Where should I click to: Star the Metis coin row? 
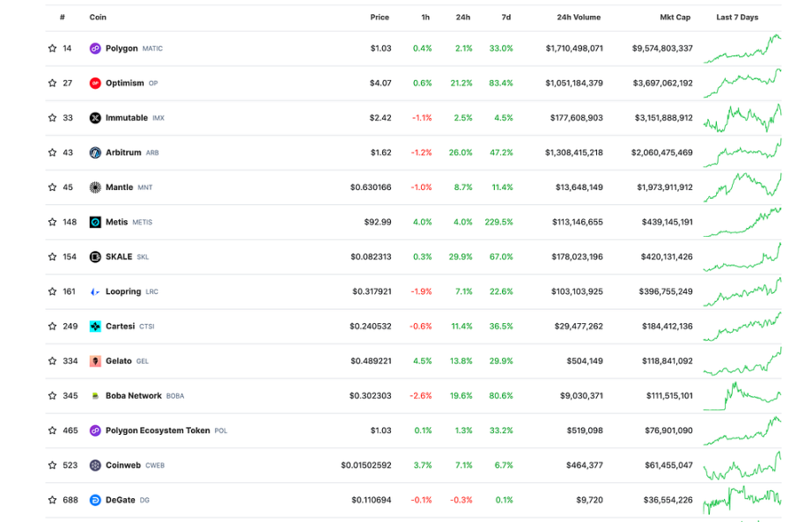point(52,222)
